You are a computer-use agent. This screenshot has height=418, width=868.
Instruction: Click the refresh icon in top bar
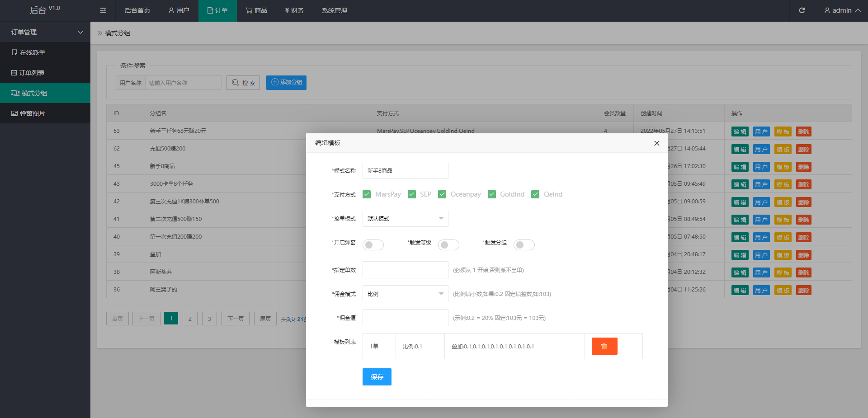coord(802,10)
